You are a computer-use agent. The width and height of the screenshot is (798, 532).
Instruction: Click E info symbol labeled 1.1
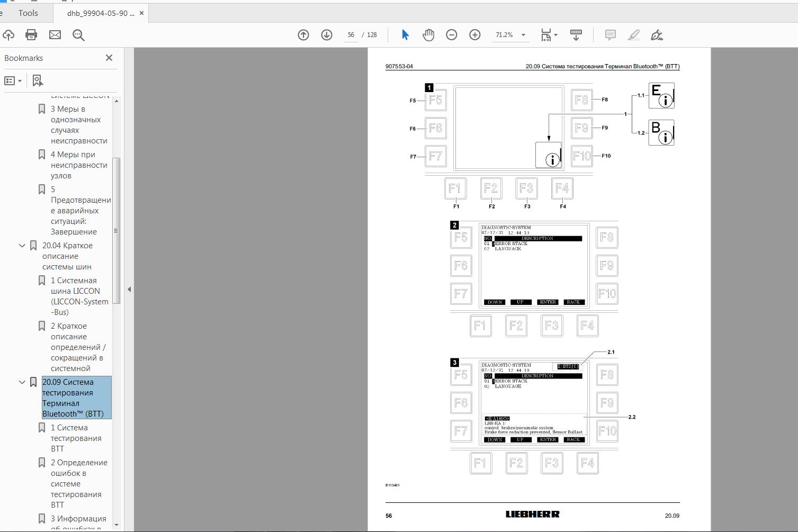tap(661, 96)
